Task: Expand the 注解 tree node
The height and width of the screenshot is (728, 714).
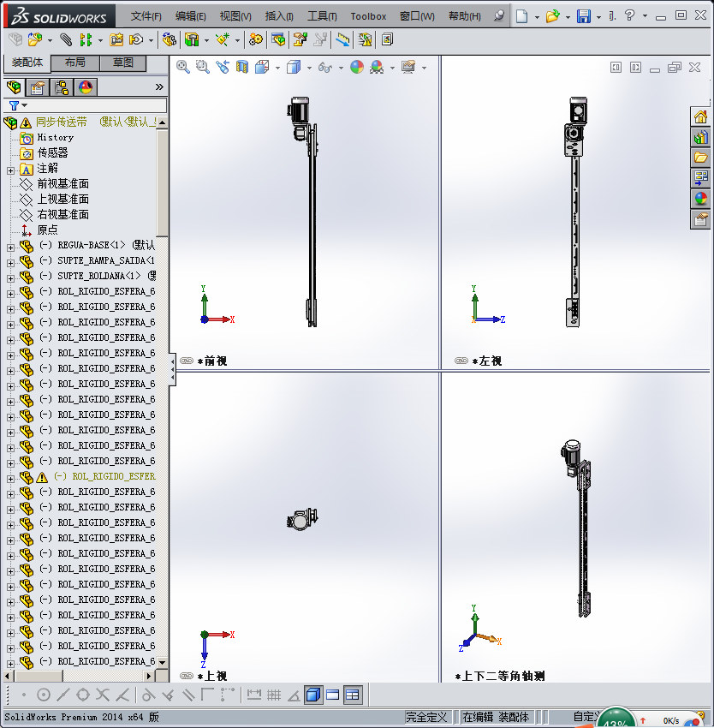Action: (x=10, y=170)
